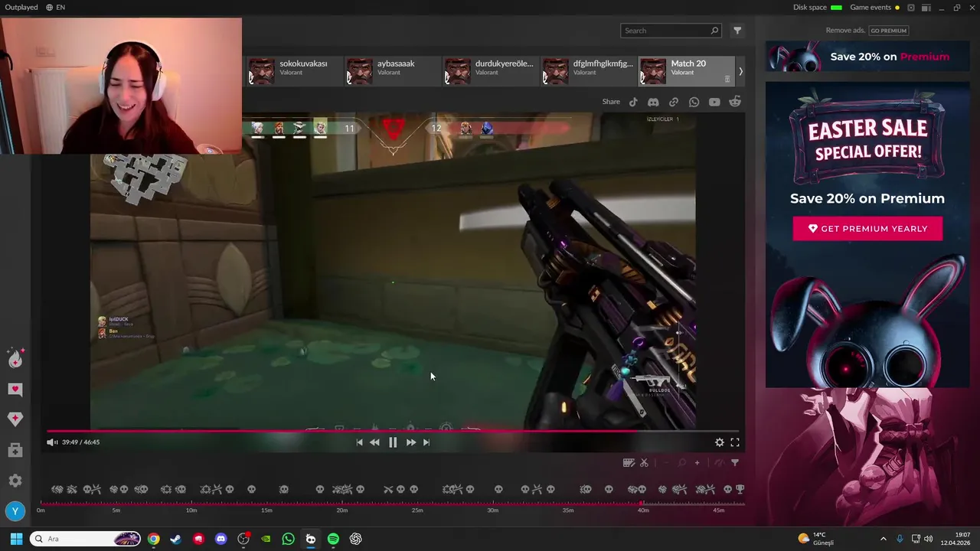Open the layout icon in title bar
Screen dimensions: 980x551
coord(926,8)
